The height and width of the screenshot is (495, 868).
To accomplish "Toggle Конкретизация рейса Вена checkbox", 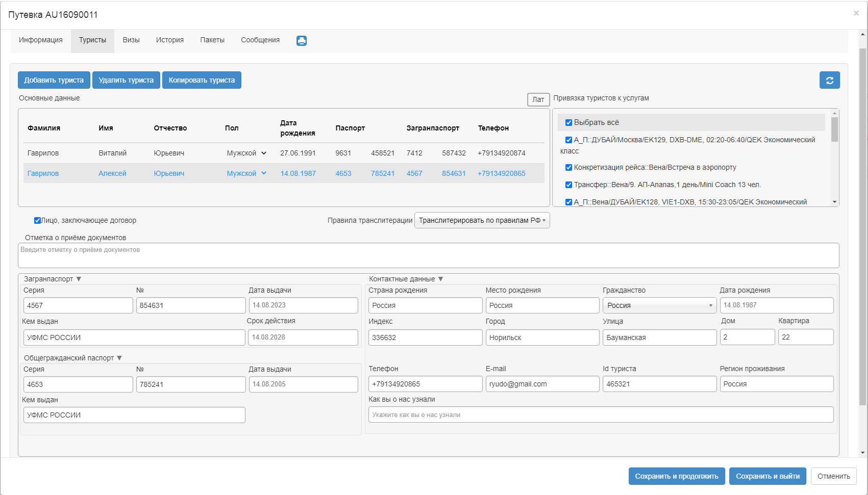I will pos(568,167).
